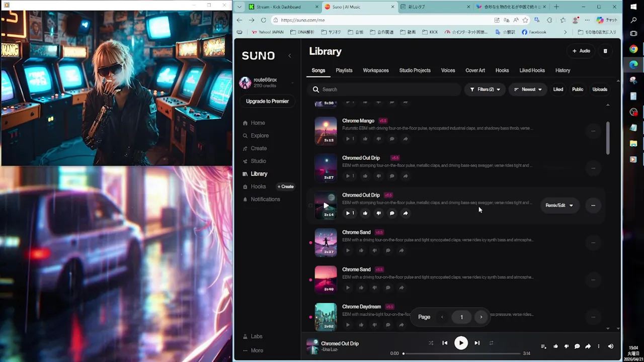The image size is (644, 362).
Task: Toggle shuffle in the player bar
Action: pyautogui.click(x=431, y=343)
